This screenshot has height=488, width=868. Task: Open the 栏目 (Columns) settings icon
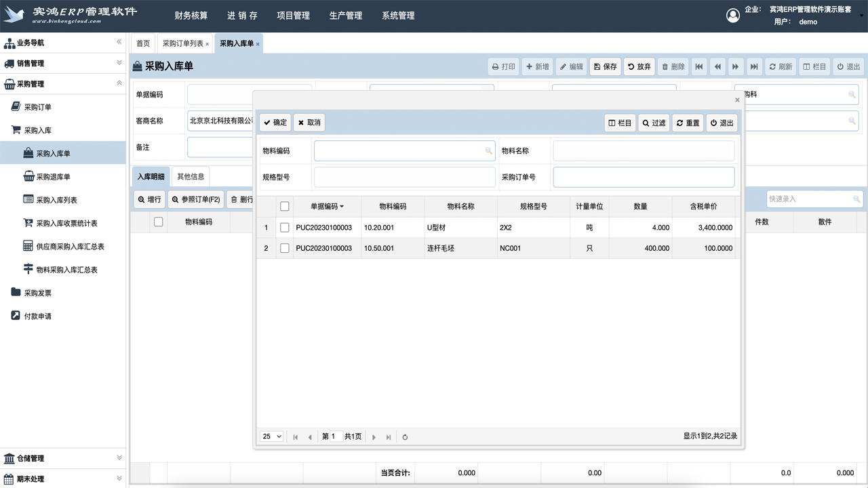point(814,66)
